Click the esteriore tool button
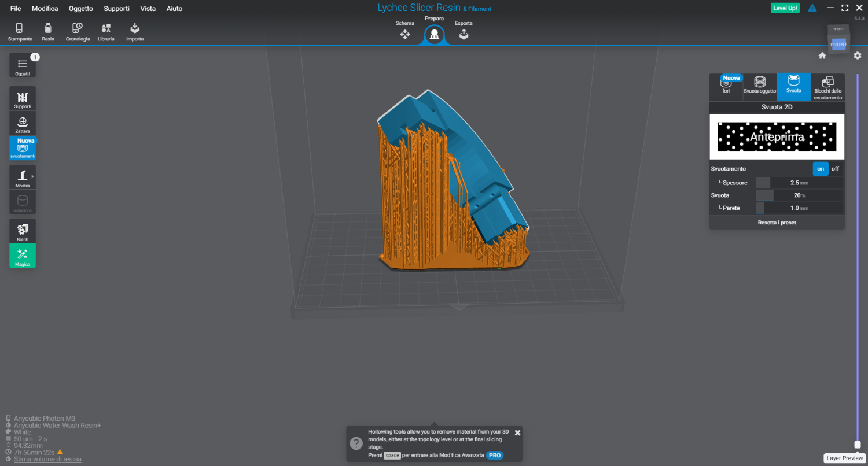The image size is (868, 466). coord(23,202)
